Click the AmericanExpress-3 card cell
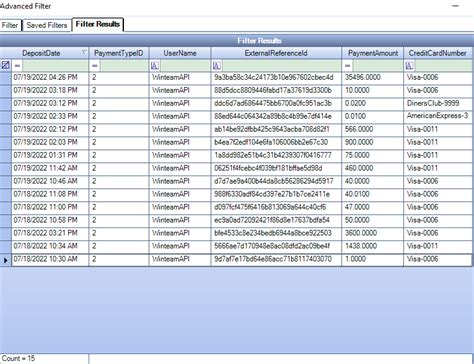The height and width of the screenshot is (364, 474). pos(438,117)
